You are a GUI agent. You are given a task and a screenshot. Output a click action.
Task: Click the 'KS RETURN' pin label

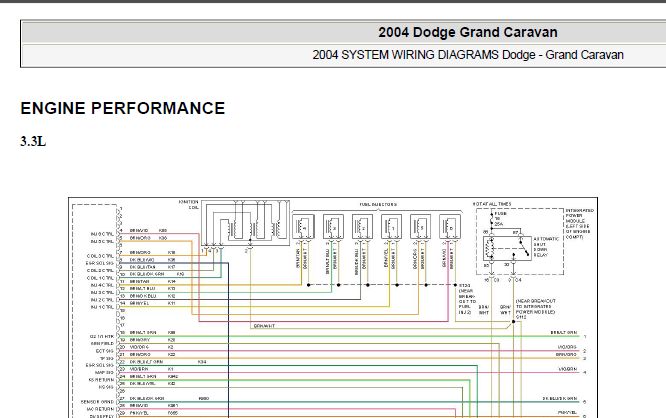pyautogui.click(x=101, y=380)
